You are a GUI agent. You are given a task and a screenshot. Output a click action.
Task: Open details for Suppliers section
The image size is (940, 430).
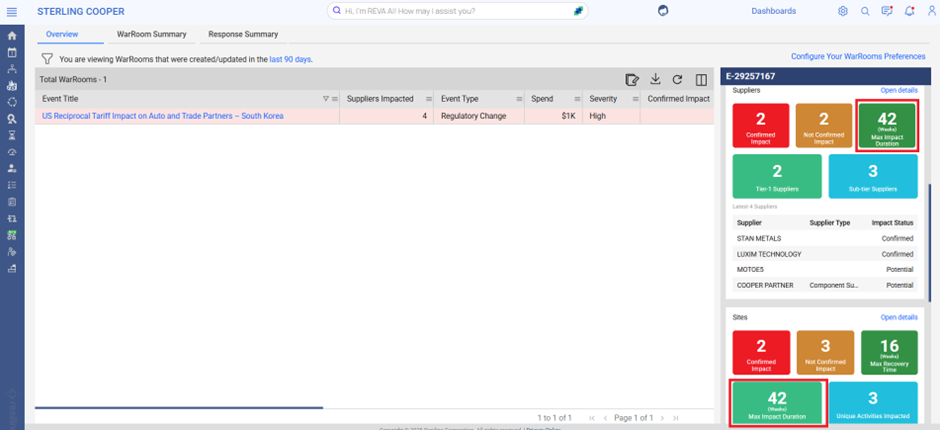[899, 91]
